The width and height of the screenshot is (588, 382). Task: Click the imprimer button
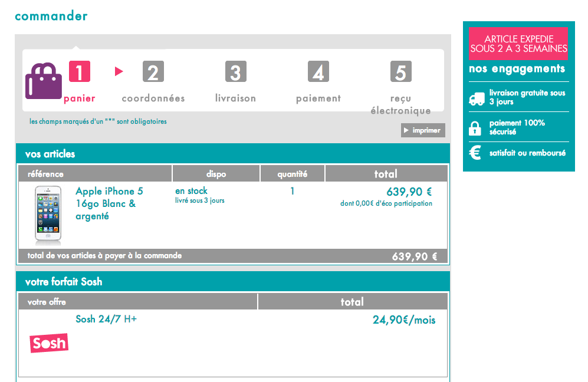(423, 130)
